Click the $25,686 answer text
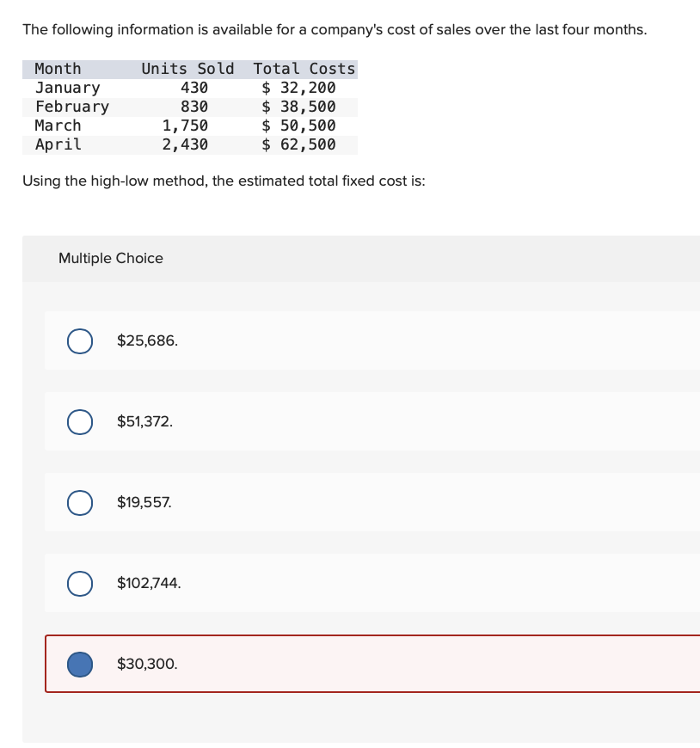Viewport: 700px width, 748px height. coord(146,340)
